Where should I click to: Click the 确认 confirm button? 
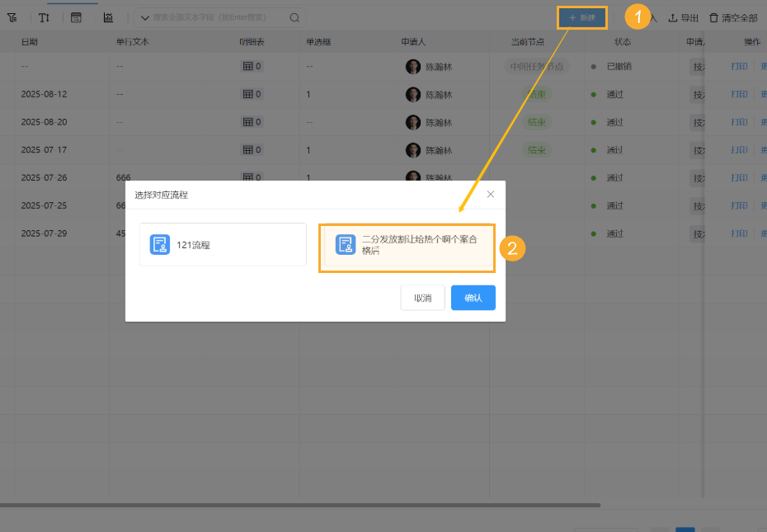tap(473, 298)
